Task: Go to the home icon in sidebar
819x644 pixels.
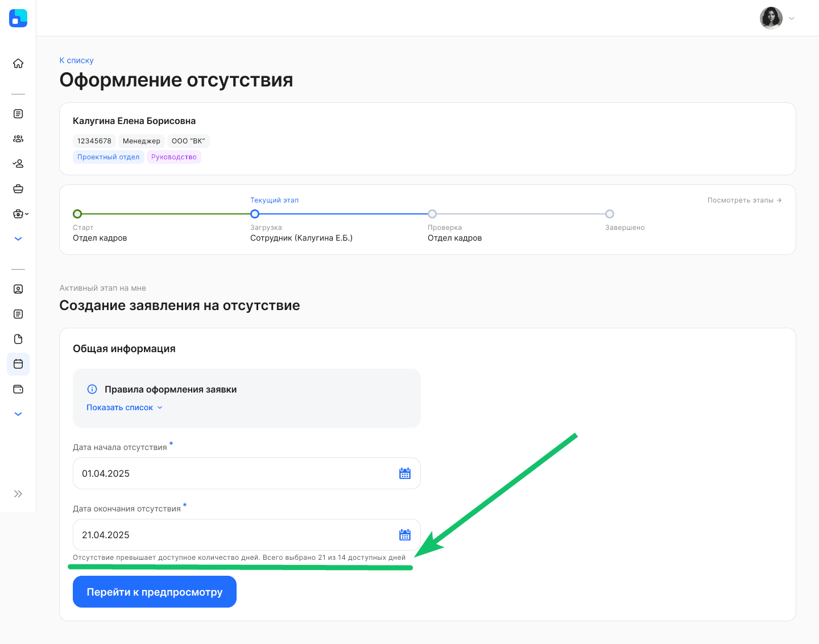Action: click(x=18, y=63)
